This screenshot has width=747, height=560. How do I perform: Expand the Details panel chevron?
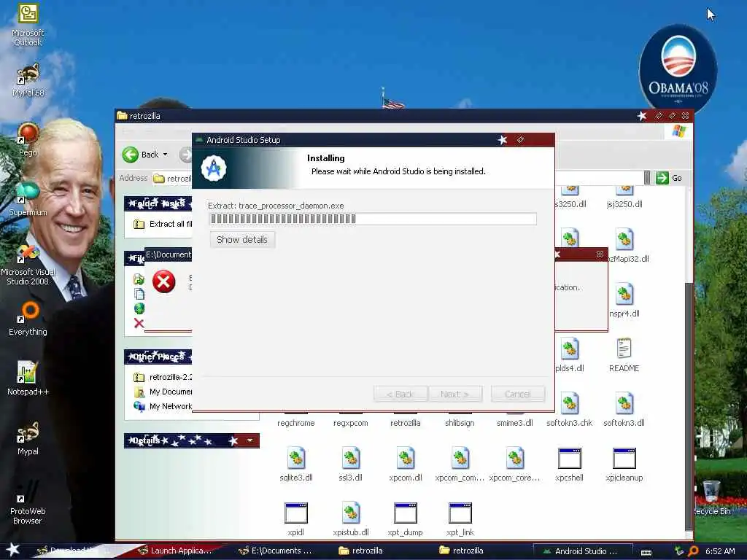[x=250, y=440]
